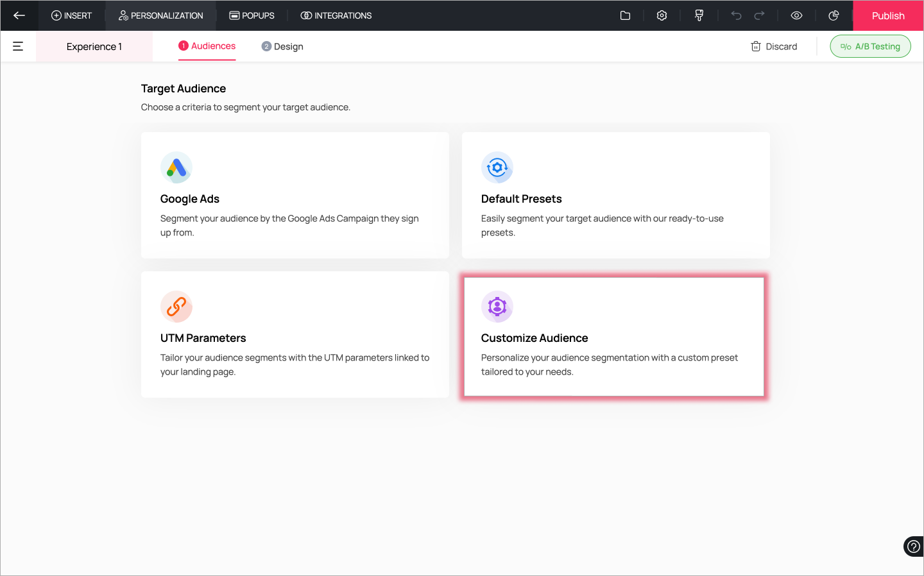Open the help question mark icon
The width and height of the screenshot is (924, 576).
click(913, 546)
